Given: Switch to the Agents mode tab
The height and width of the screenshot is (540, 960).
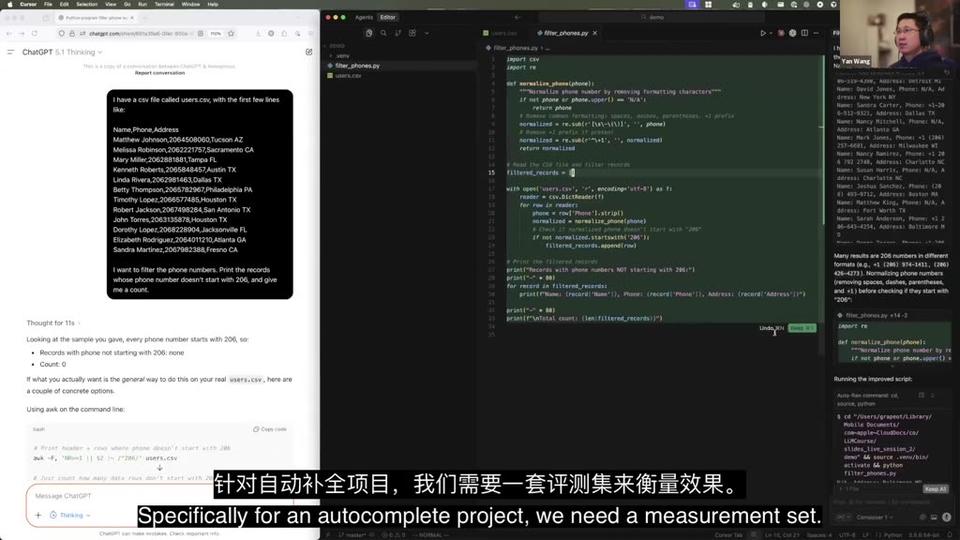Looking at the screenshot, I should coord(364,17).
